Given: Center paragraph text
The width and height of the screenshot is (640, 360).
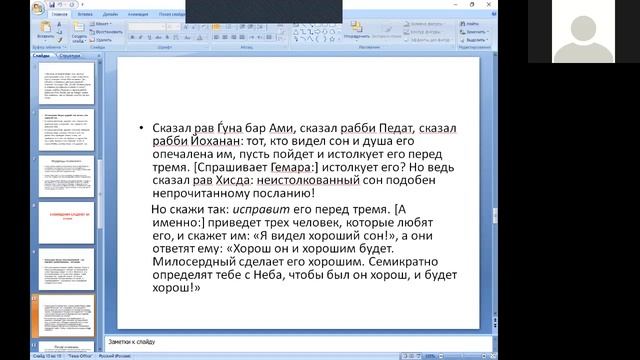Looking at the screenshot, I should [225, 37].
